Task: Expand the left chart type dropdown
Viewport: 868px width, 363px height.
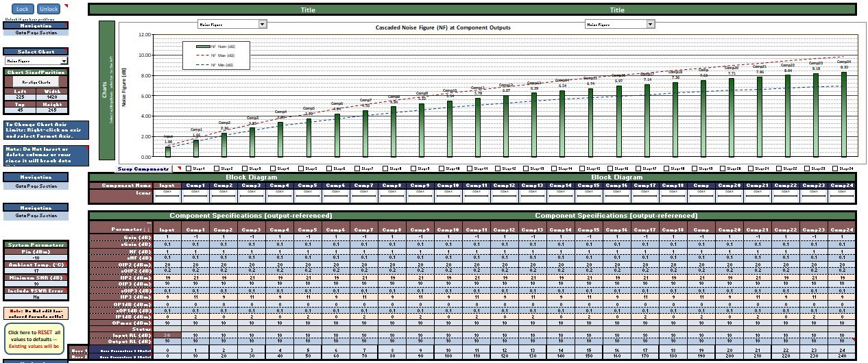Action: click(263, 24)
